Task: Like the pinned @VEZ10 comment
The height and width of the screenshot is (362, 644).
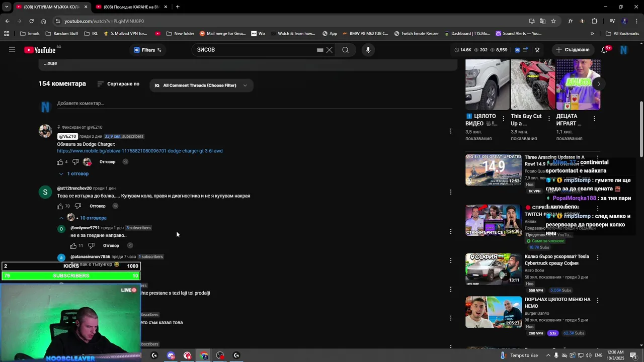Action: point(60,162)
